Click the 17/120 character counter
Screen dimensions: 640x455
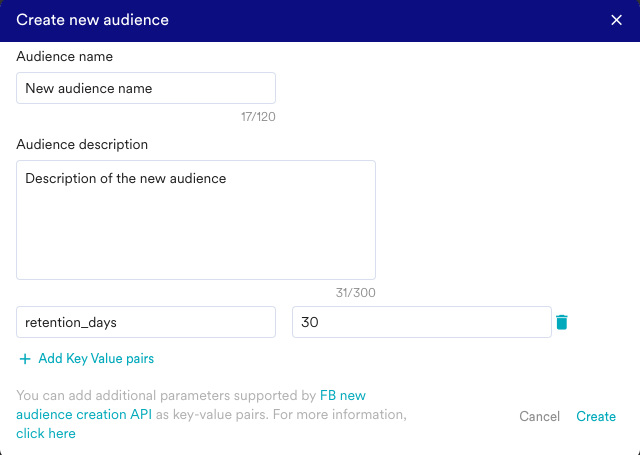pyautogui.click(x=258, y=117)
